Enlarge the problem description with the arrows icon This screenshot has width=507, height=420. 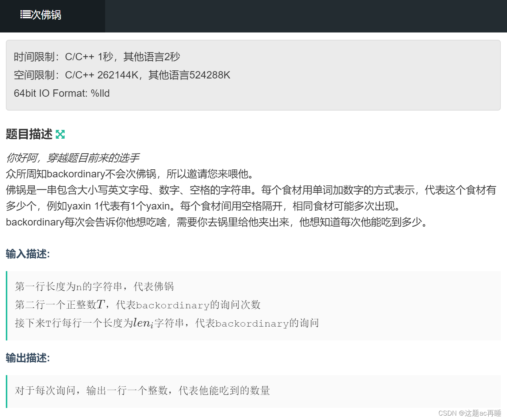61,134
